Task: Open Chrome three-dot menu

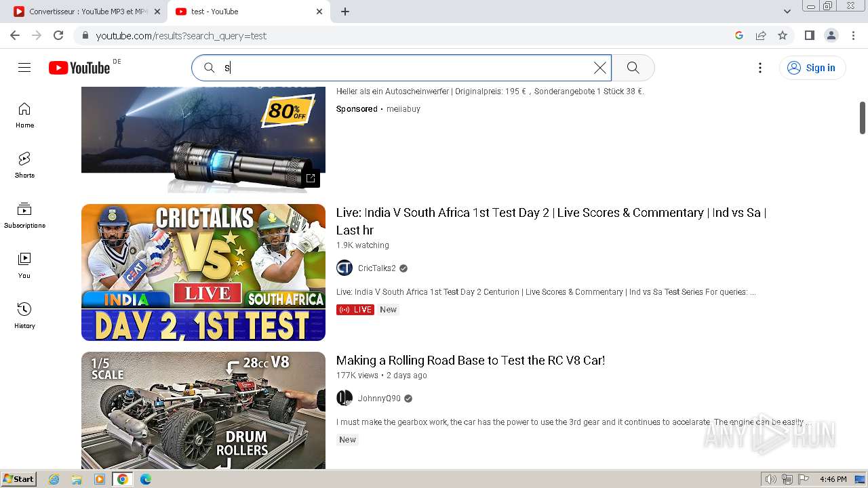Action: [x=852, y=35]
